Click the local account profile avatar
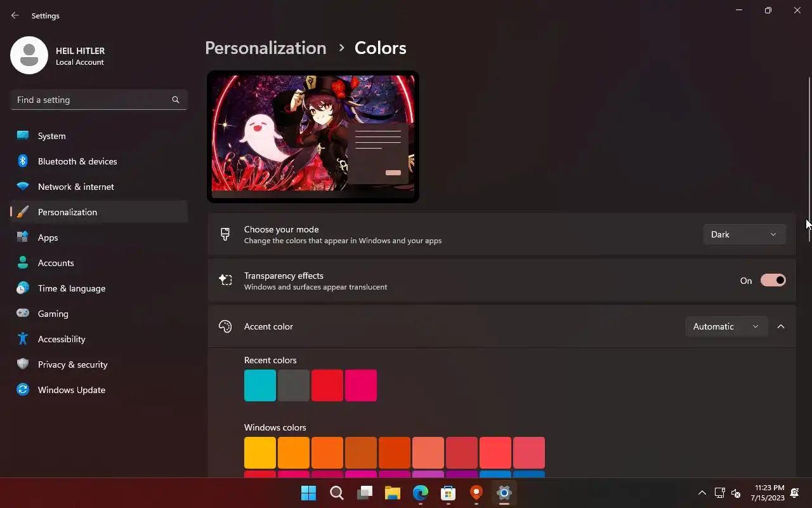 (x=29, y=55)
